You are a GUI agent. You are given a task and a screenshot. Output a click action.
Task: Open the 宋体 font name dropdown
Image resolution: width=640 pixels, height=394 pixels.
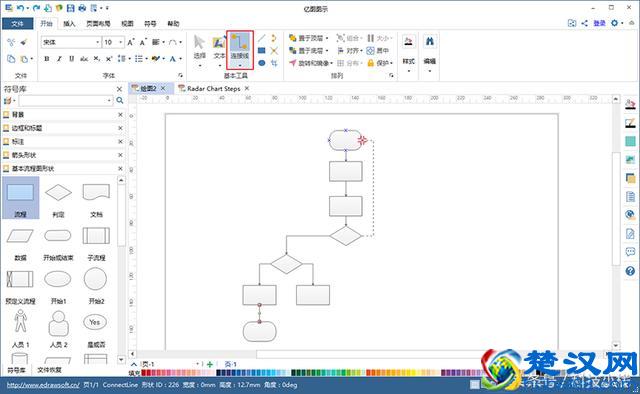(98, 42)
